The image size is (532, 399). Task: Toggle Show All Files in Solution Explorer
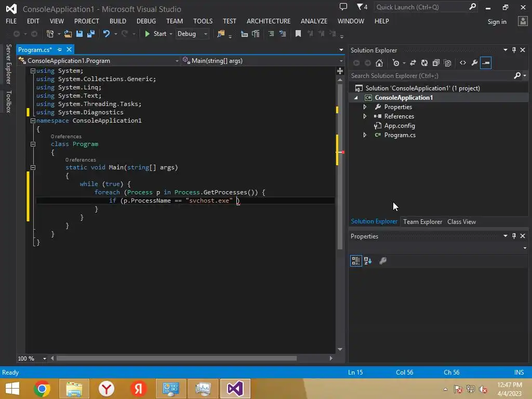tap(447, 63)
